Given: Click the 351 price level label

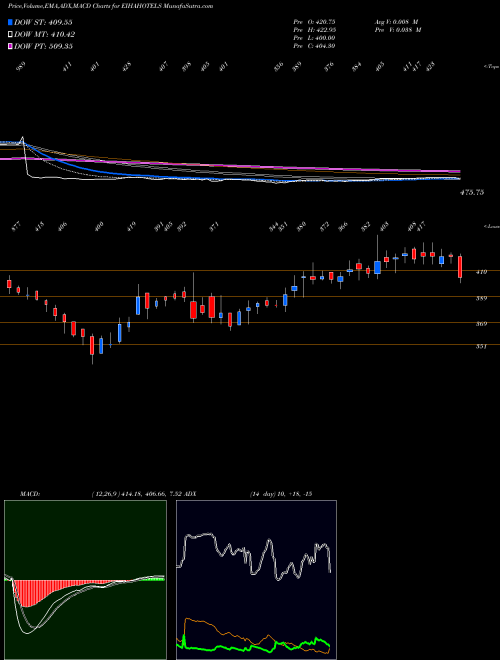Looking at the screenshot, I should click(481, 346).
